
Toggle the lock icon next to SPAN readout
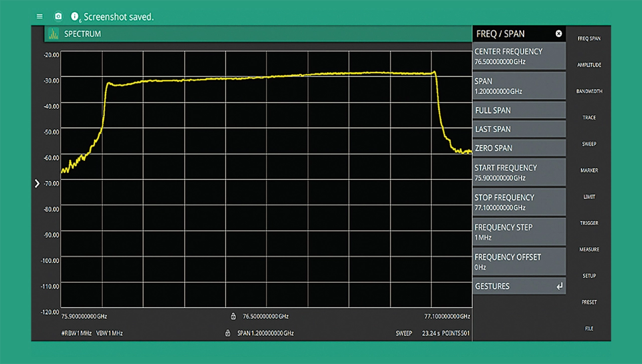228,333
